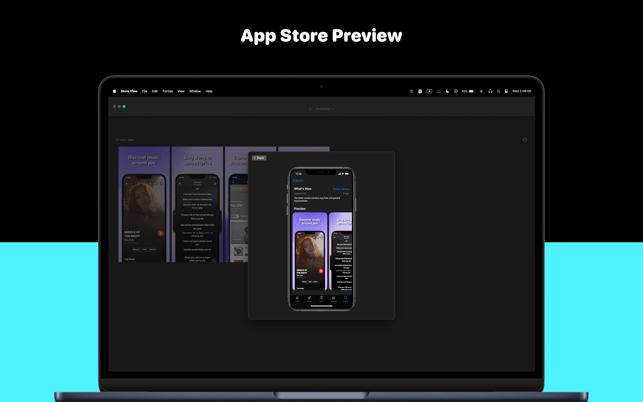Select the 'Discover music around you' screenshot
This screenshot has width=643, height=402.
(144, 205)
